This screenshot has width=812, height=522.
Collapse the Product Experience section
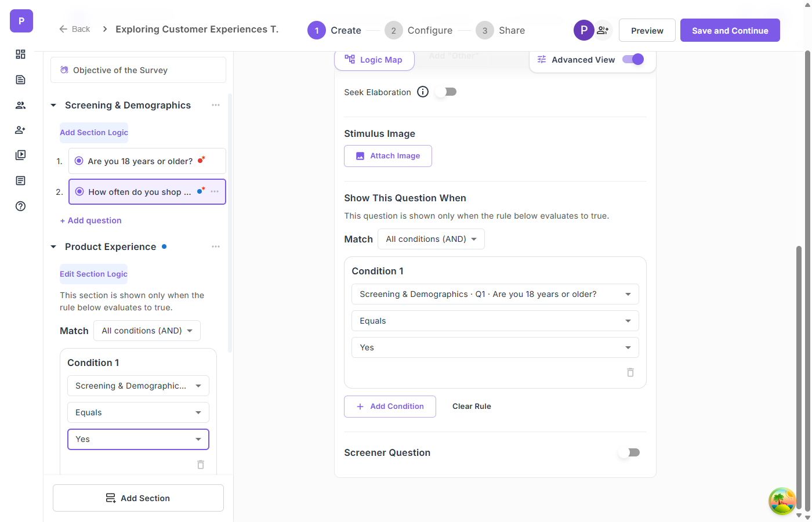pyautogui.click(x=53, y=247)
